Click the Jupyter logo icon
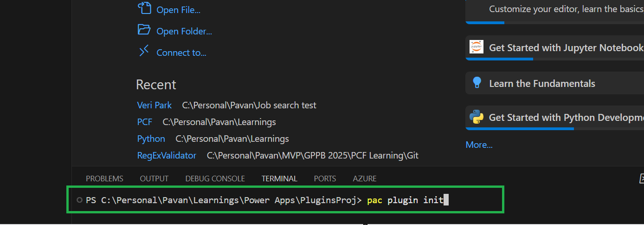 [476, 47]
